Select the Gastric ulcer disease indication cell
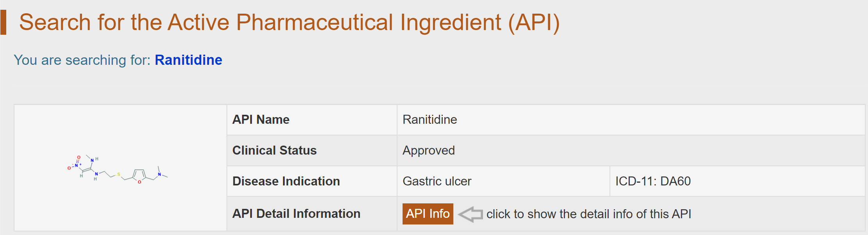Image resolution: width=868 pixels, height=235 pixels. pos(437,181)
